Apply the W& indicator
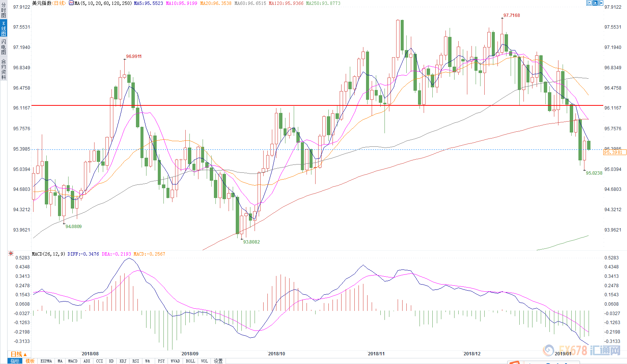This screenshot has height=364, width=627. click(x=148, y=361)
